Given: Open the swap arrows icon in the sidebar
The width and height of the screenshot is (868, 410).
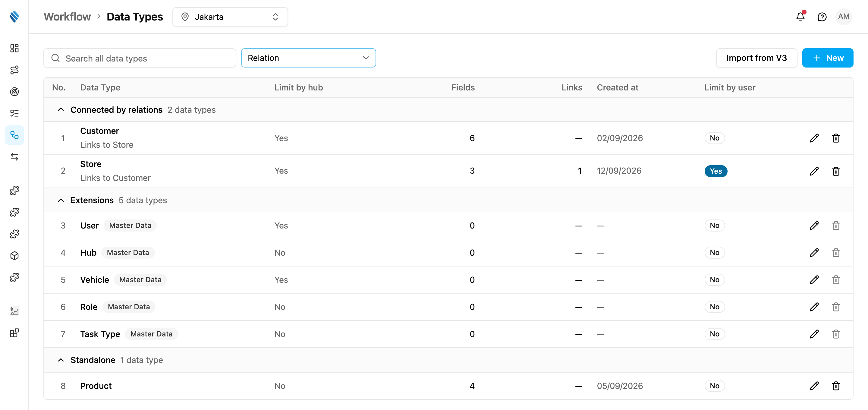Looking at the screenshot, I should (x=14, y=157).
